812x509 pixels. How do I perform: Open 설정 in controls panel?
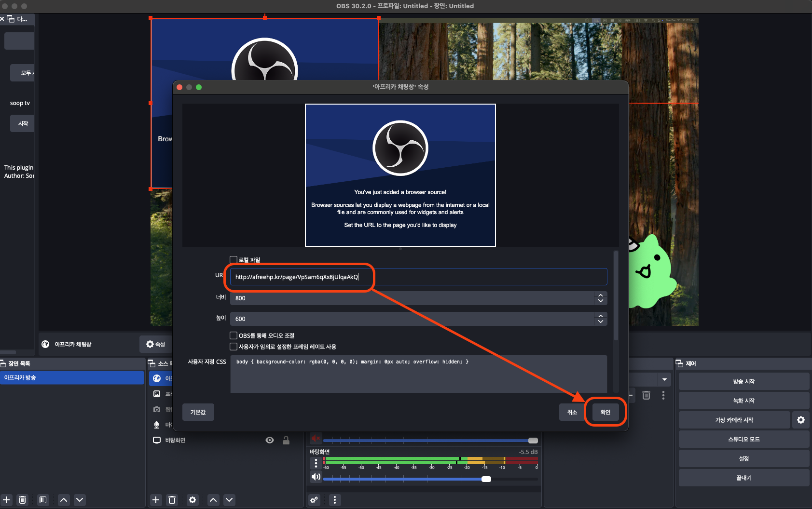(x=744, y=458)
